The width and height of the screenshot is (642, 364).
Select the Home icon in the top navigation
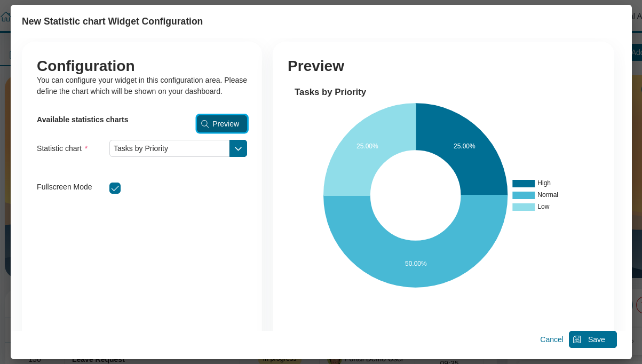pos(5,17)
